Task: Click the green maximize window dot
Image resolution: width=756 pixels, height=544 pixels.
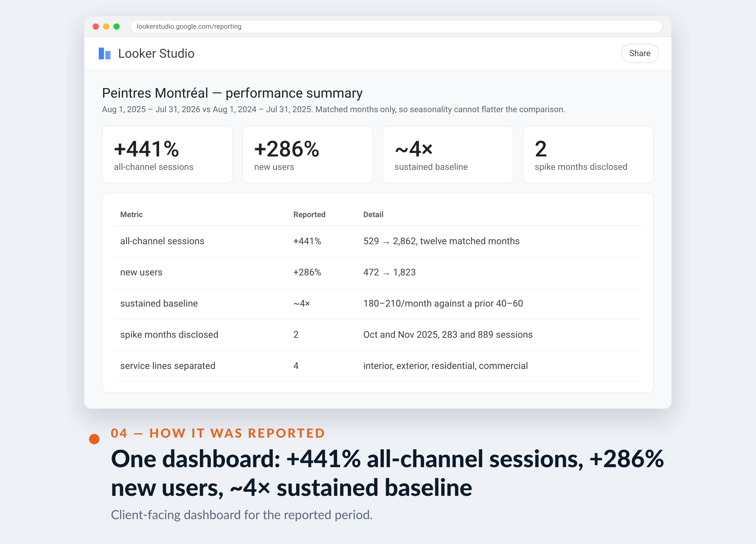Action: [x=116, y=26]
